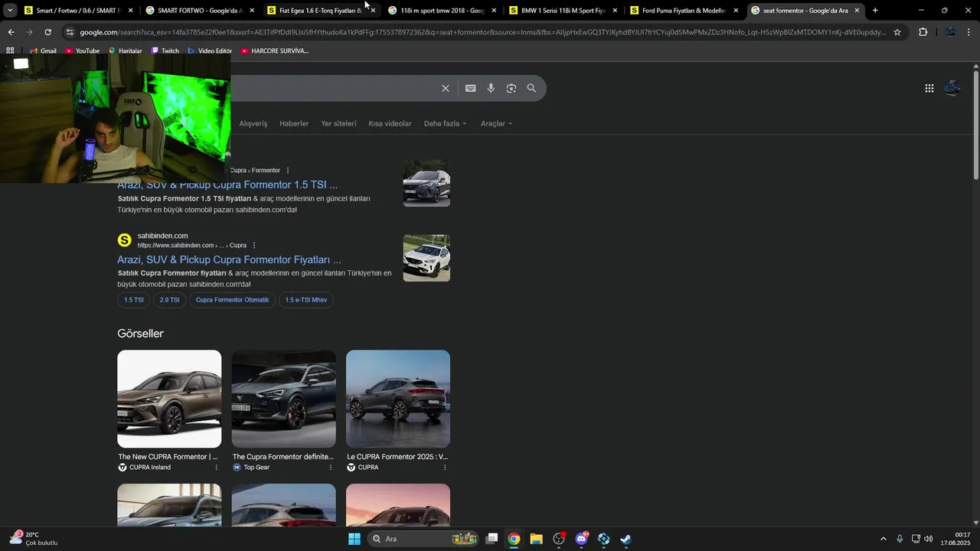Viewport: 980px width, 551px height.
Task: Open the Google apps grid
Action: tap(929, 88)
